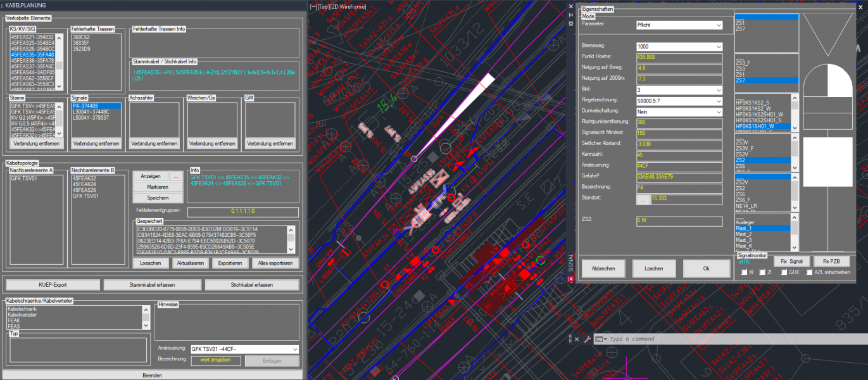Check the GUE checkbox

coord(784,272)
